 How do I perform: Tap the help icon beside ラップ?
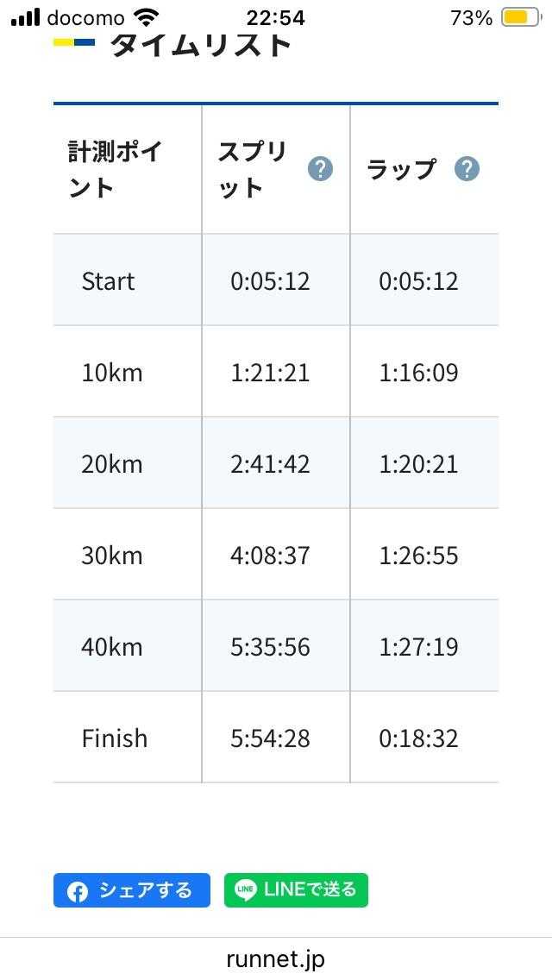[x=467, y=169]
